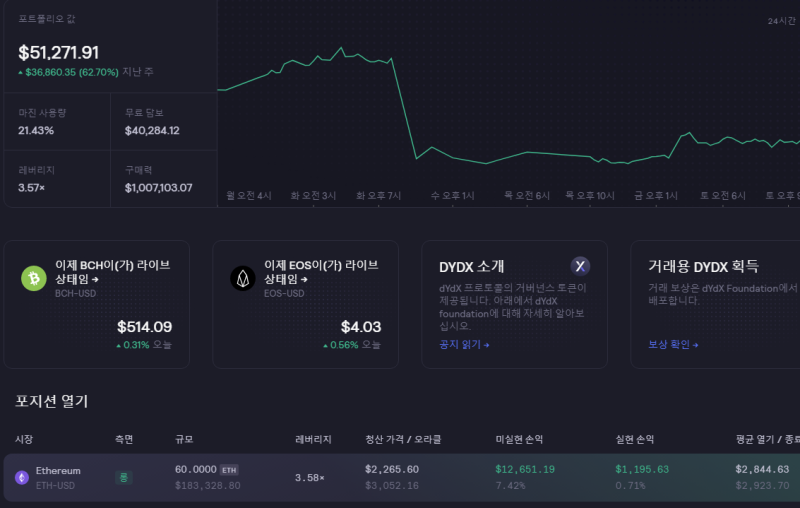Click the position leverage 3.58×

[x=310, y=478]
